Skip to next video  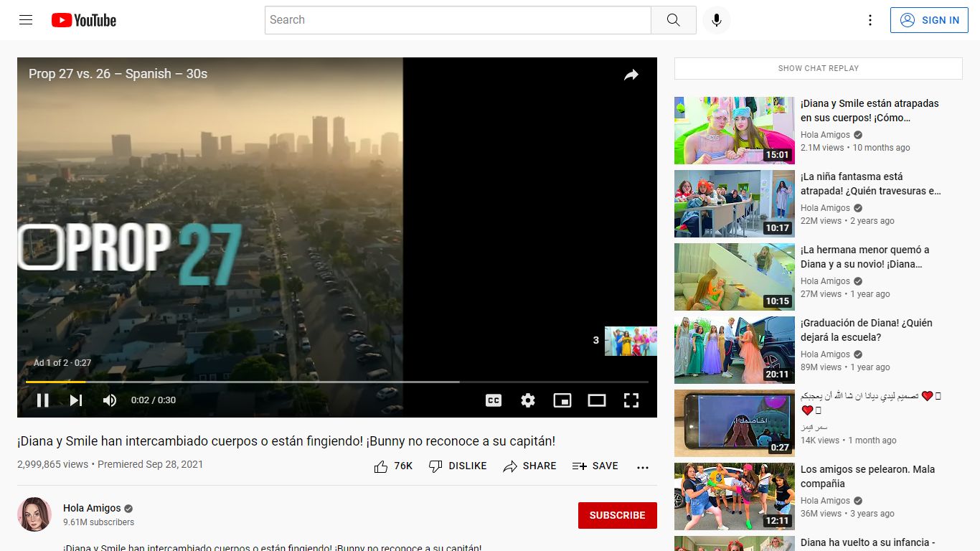coord(76,400)
